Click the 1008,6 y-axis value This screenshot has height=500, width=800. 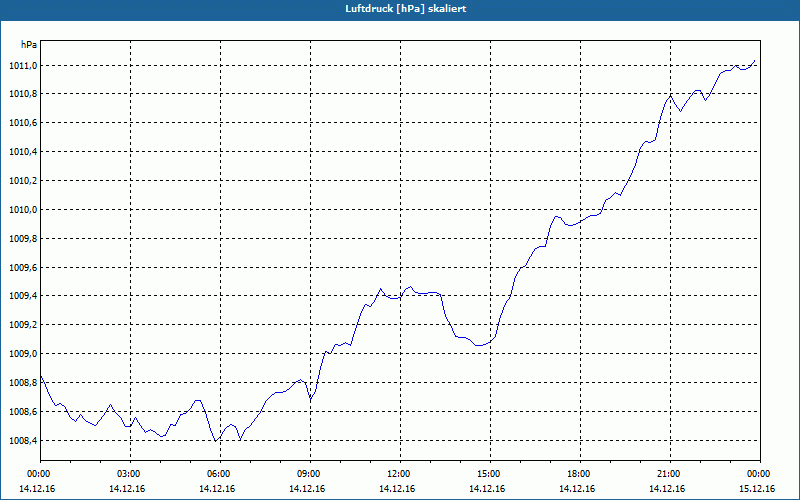click(22, 412)
